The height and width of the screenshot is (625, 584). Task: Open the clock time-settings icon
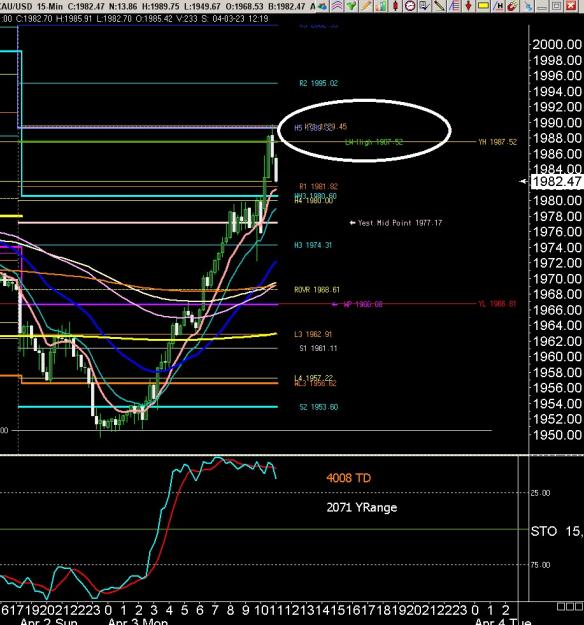coord(410,6)
